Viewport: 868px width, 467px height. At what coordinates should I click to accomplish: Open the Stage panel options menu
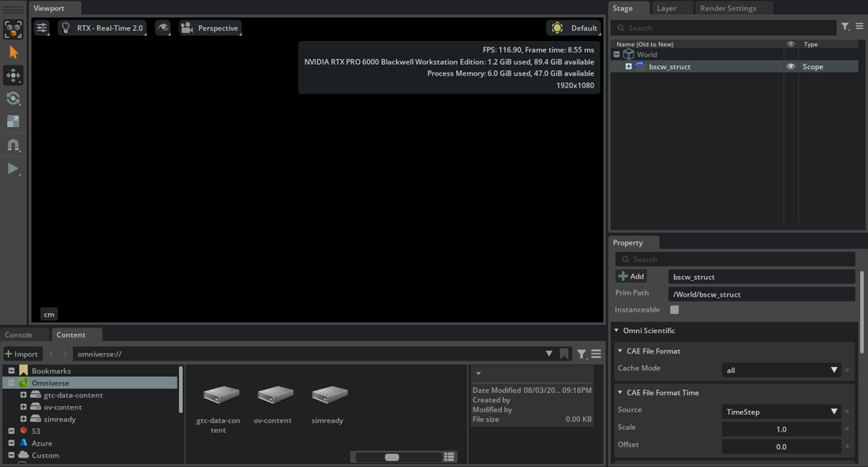click(859, 26)
